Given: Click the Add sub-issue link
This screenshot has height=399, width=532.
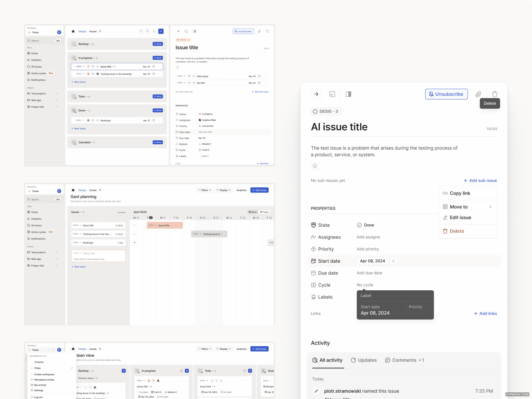Looking at the screenshot, I should [x=480, y=181].
